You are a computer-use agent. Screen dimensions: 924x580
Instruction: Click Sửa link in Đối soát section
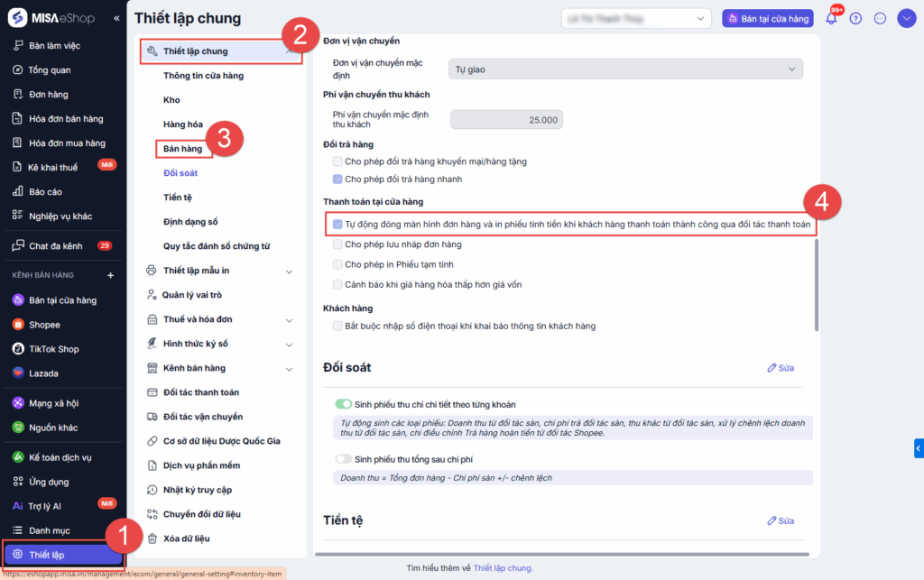coord(781,368)
